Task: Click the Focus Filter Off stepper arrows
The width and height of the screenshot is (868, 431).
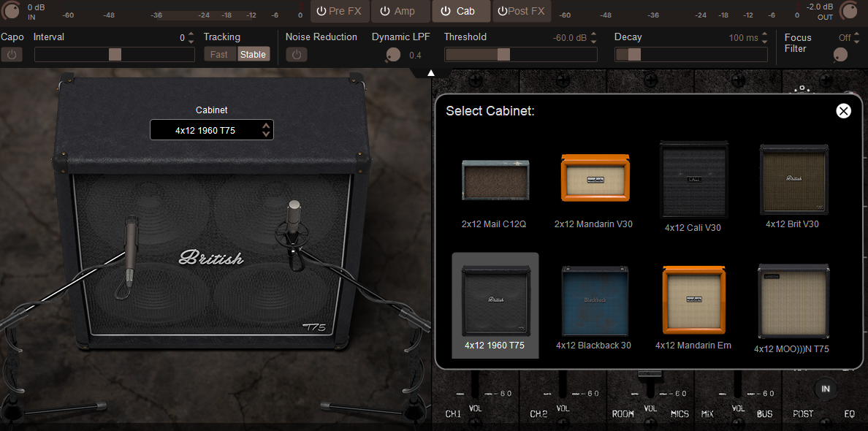Action: click(856, 38)
